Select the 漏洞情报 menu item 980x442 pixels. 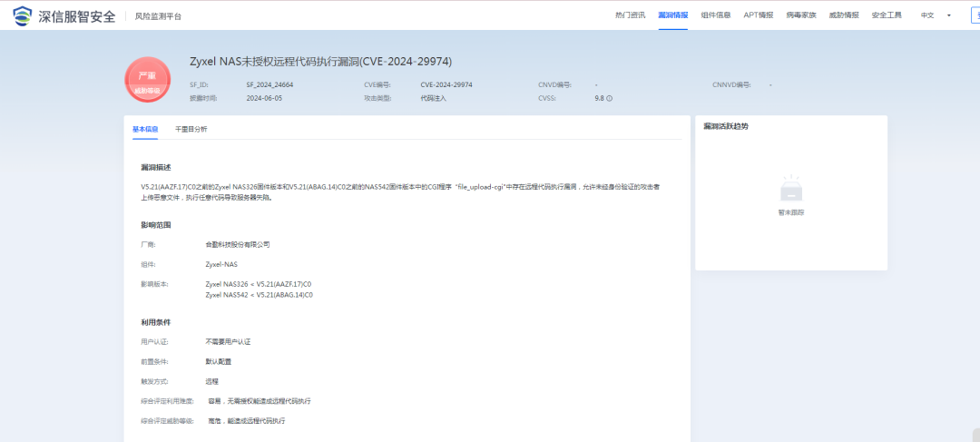click(673, 15)
